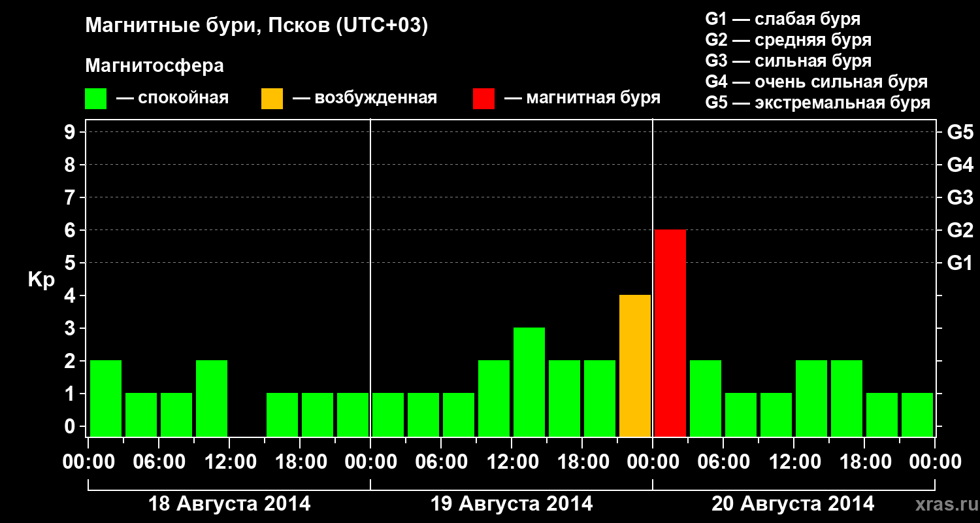Select the green Kp 3 bar on 19 Августа
This screenshot has width=980, height=523.
pyautogui.click(x=529, y=382)
